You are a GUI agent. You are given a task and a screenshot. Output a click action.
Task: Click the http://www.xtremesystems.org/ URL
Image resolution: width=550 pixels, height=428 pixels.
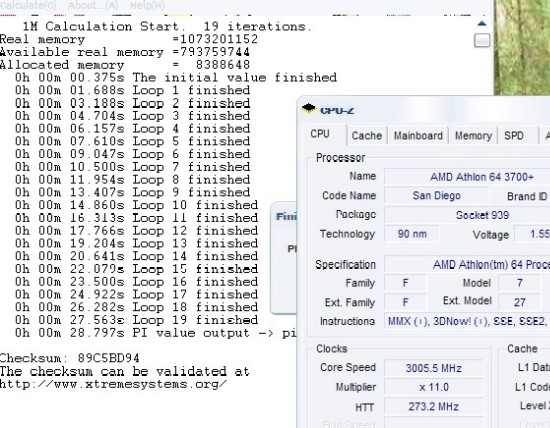pyautogui.click(x=113, y=384)
